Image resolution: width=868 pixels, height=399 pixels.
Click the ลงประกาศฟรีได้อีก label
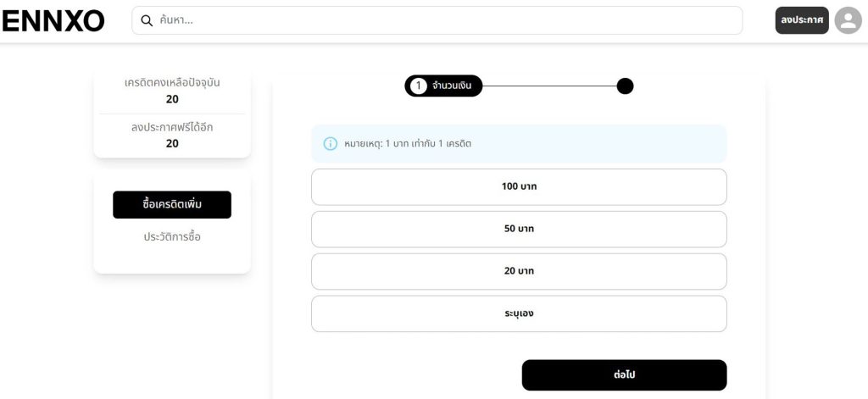point(172,127)
